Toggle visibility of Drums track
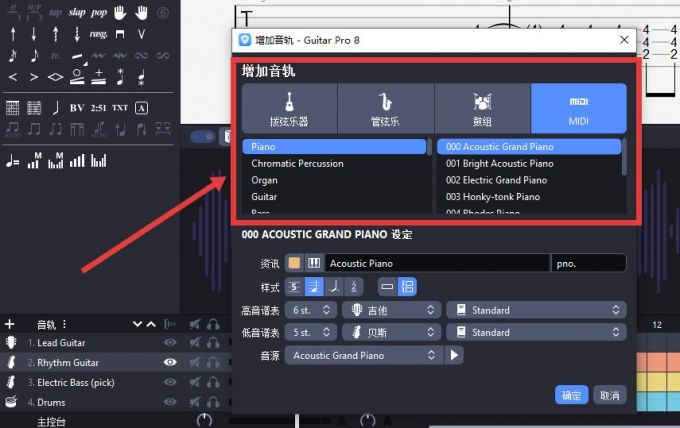This screenshot has width=680, height=428. pyautogui.click(x=170, y=402)
